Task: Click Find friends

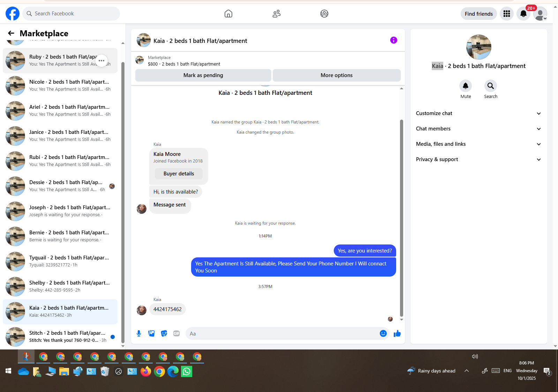Action: click(479, 14)
